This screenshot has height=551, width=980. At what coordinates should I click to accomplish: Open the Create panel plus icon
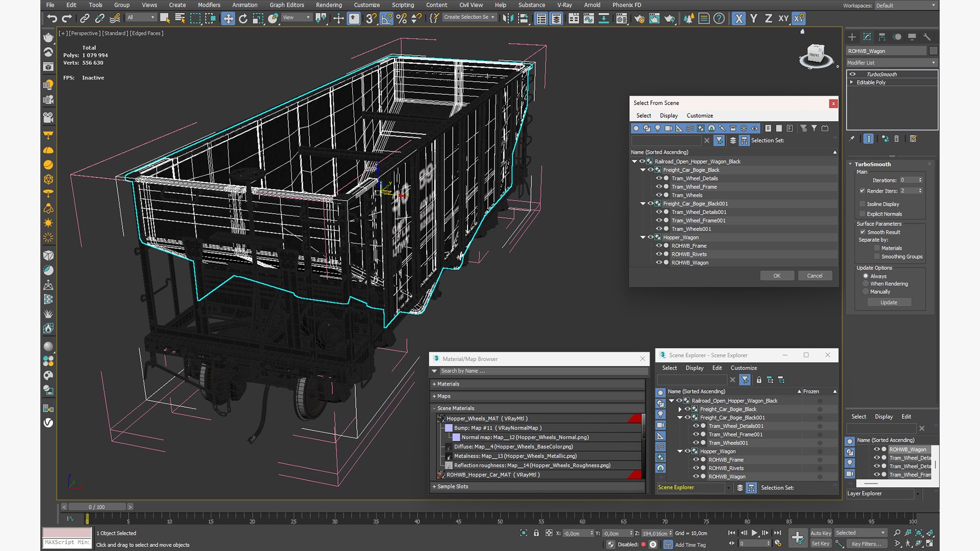852,37
